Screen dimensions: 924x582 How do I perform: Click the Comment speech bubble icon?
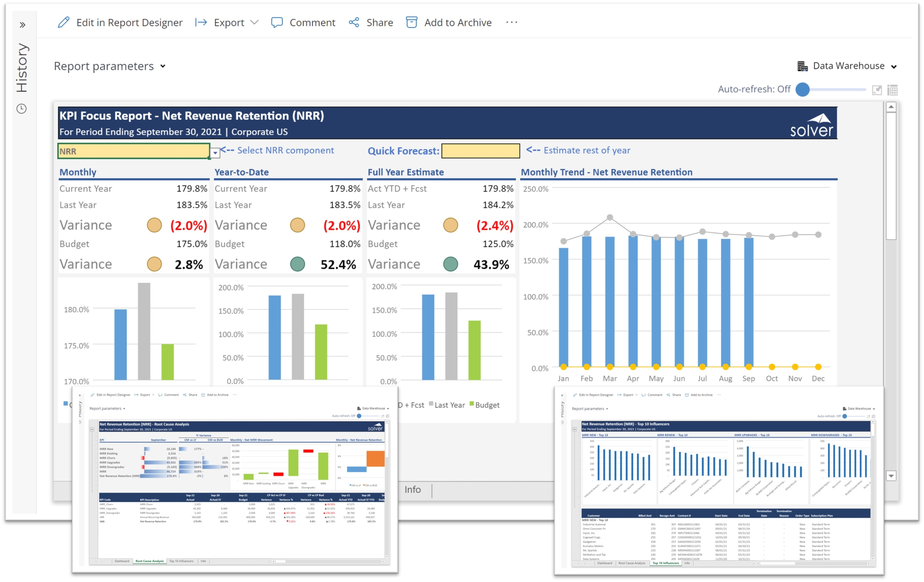(x=277, y=22)
